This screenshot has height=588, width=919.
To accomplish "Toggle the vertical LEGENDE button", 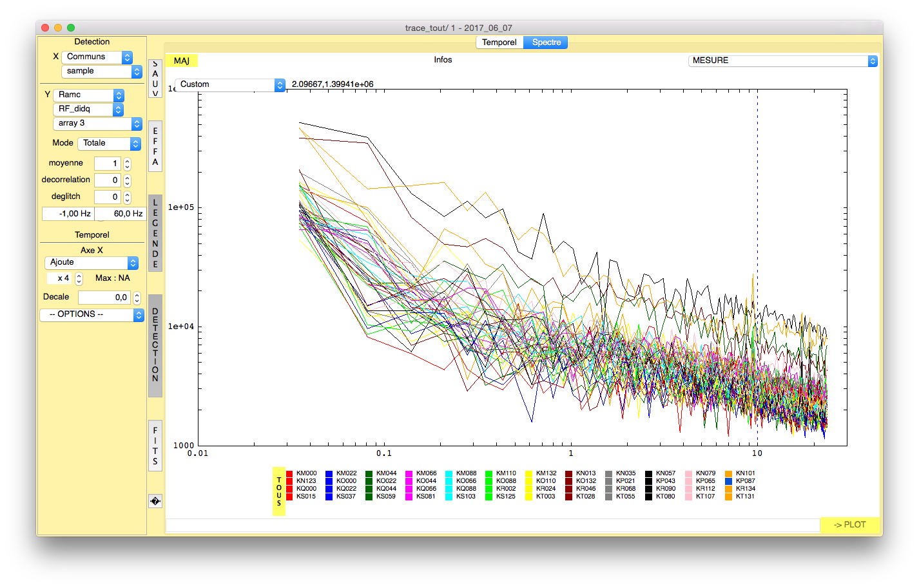I will (x=155, y=233).
